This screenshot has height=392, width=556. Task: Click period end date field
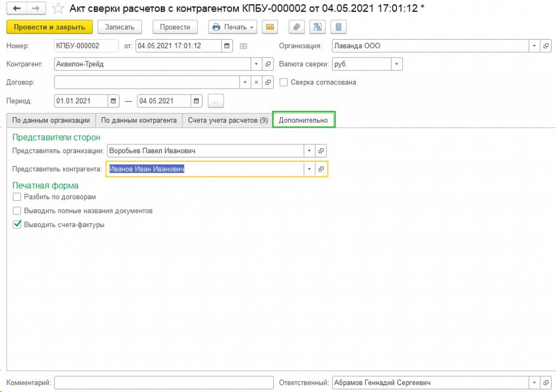164,101
